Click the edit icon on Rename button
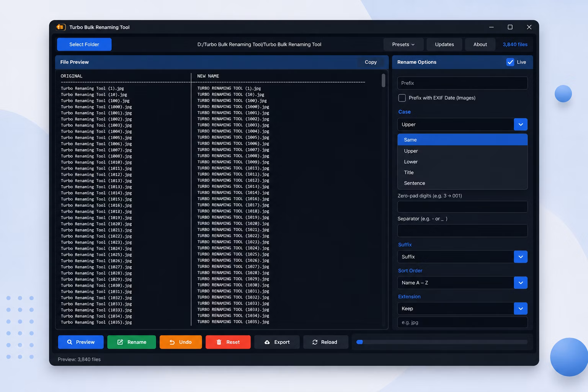 [x=120, y=342]
